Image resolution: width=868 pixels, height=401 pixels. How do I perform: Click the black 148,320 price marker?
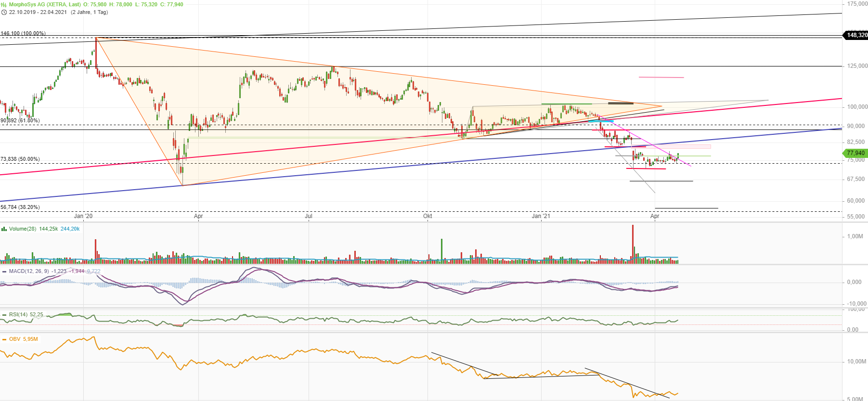[x=856, y=35]
